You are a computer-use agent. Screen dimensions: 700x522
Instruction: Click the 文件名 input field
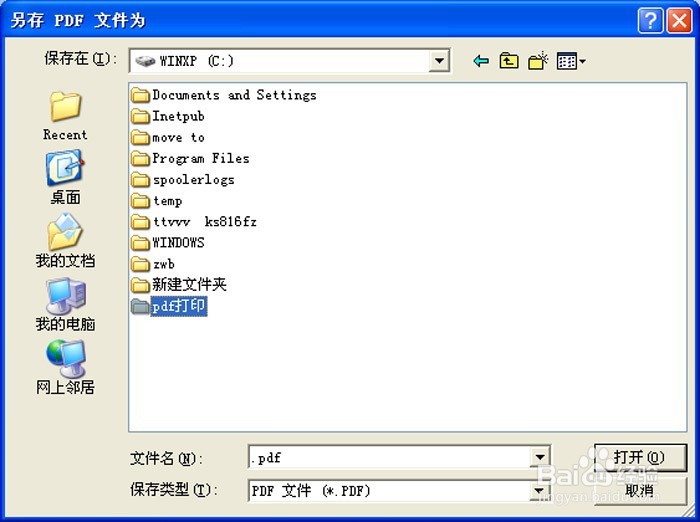[x=389, y=457]
